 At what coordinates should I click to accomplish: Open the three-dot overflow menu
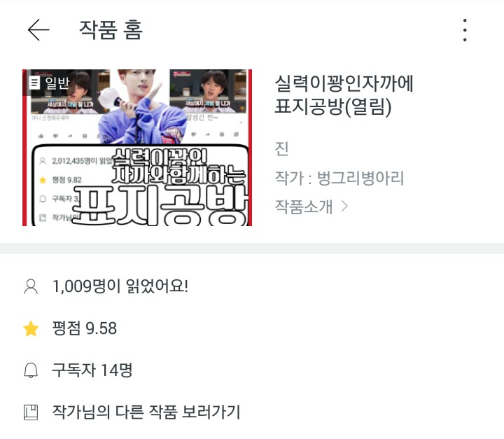[x=465, y=30]
